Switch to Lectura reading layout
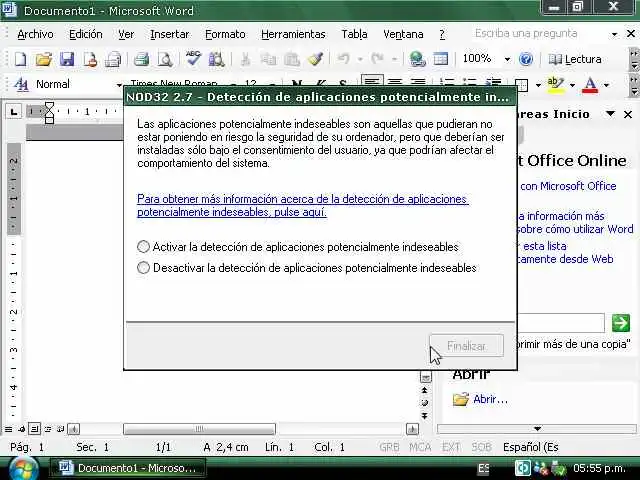Viewport: 640px width, 480px height. point(575,60)
